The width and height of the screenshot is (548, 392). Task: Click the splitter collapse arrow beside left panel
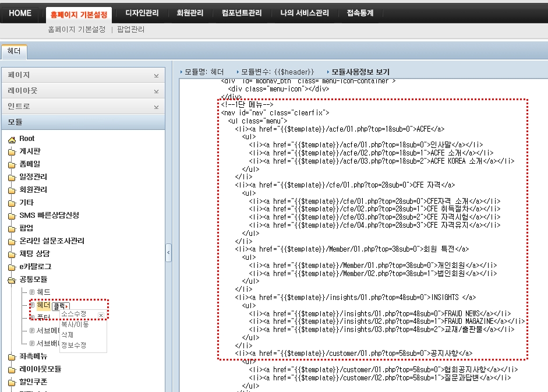click(168, 252)
